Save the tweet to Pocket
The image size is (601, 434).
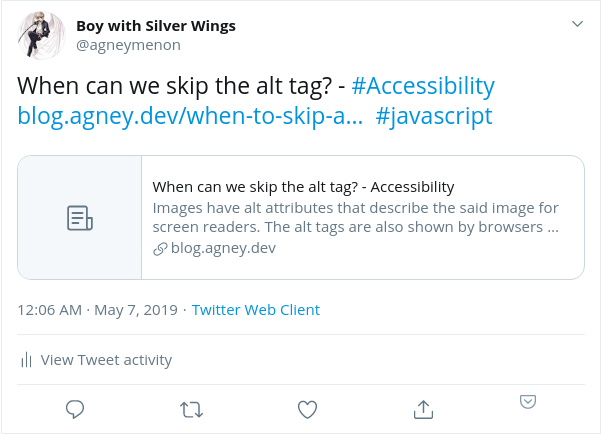(x=528, y=402)
